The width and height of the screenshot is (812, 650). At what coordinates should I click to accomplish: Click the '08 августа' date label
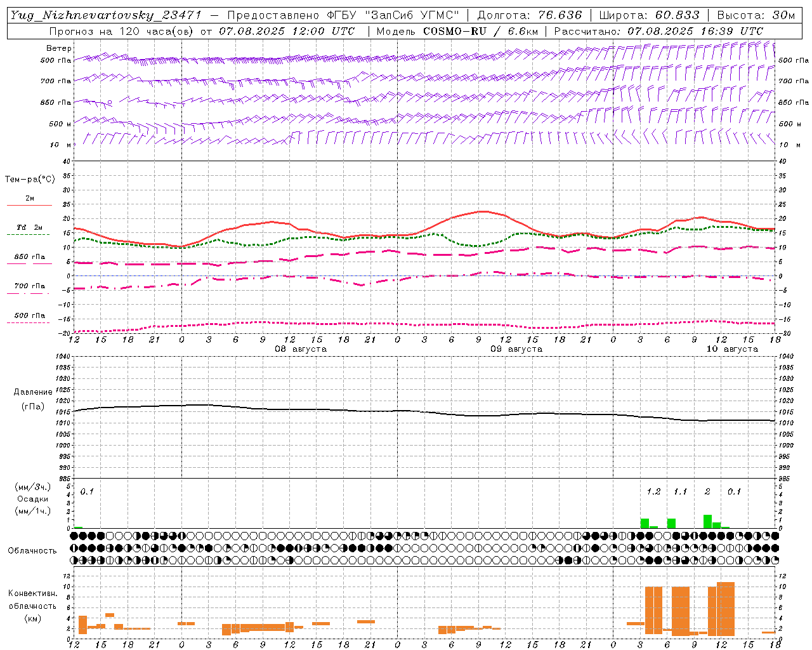point(301,349)
